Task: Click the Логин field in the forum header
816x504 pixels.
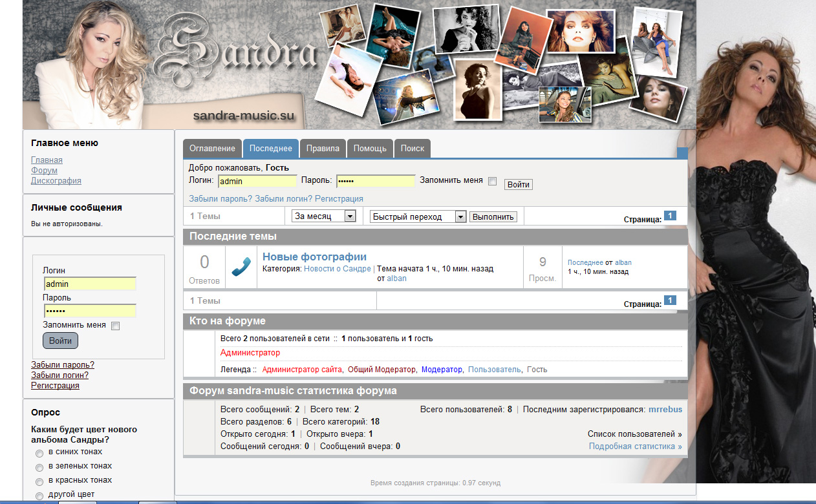Action: pos(257,182)
